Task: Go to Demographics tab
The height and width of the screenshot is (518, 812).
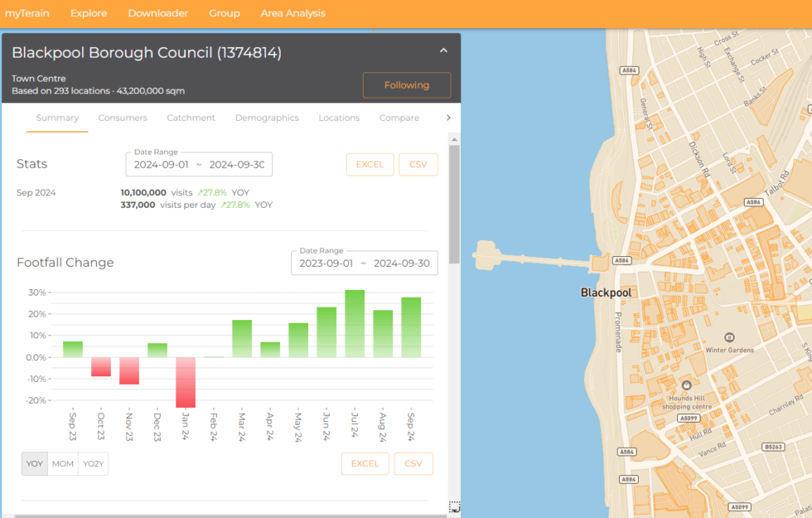Action: [x=267, y=118]
